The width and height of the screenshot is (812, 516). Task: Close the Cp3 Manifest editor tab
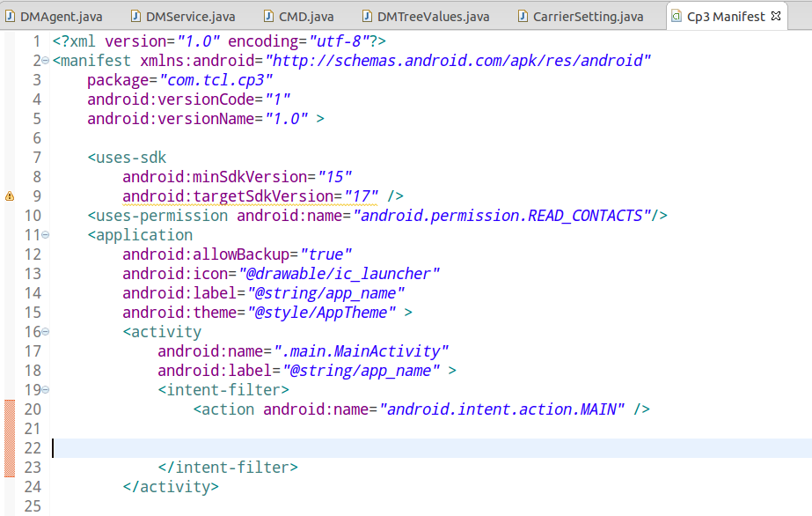[x=775, y=16]
